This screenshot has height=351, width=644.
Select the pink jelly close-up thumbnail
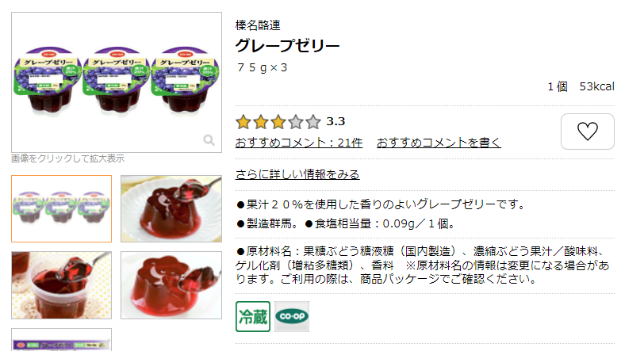pos(171,285)
